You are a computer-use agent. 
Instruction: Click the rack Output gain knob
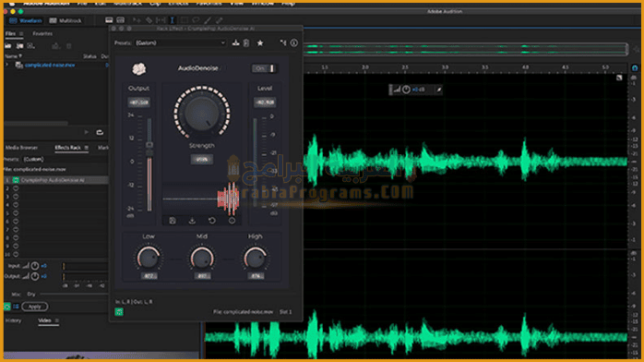35,276
